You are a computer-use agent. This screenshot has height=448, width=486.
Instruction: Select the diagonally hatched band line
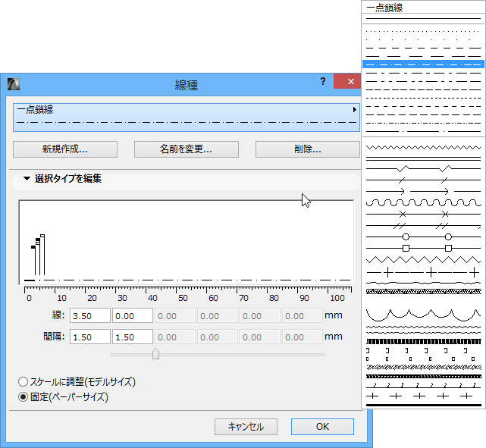pos(423,291)
